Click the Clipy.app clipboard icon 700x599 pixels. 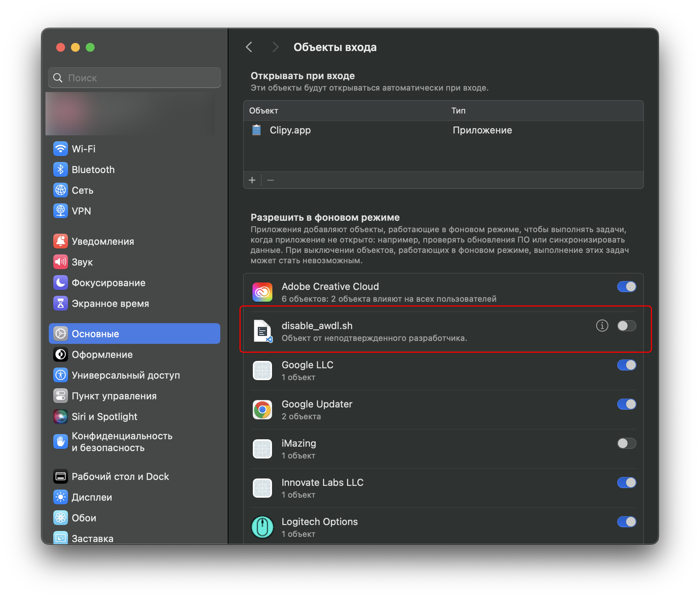coord(256,130)
